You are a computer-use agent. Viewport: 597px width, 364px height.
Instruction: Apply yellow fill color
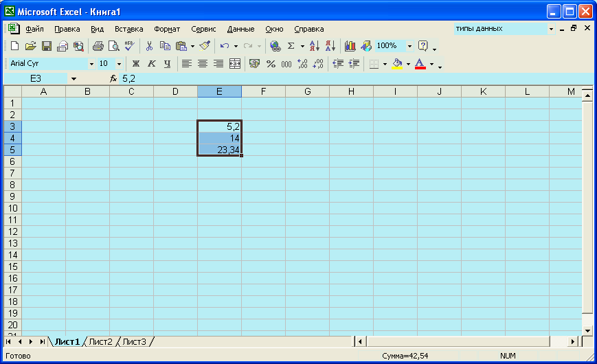coord(397,64)
